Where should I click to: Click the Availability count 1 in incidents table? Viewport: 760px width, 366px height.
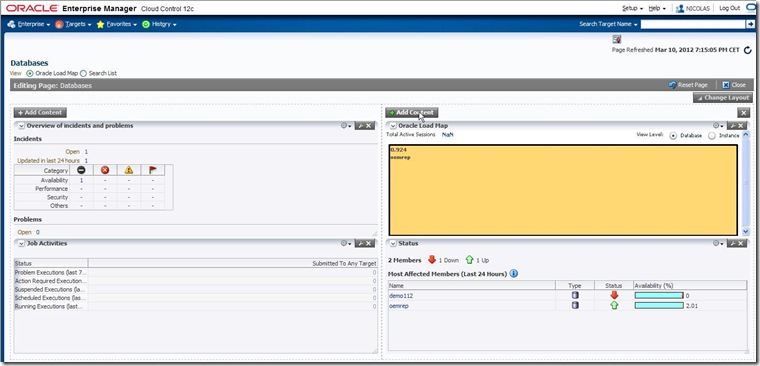[x=81, y=180]
